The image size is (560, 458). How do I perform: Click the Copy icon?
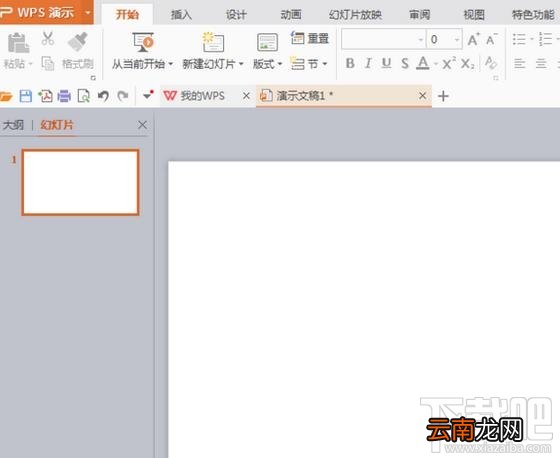pos(48,64)
